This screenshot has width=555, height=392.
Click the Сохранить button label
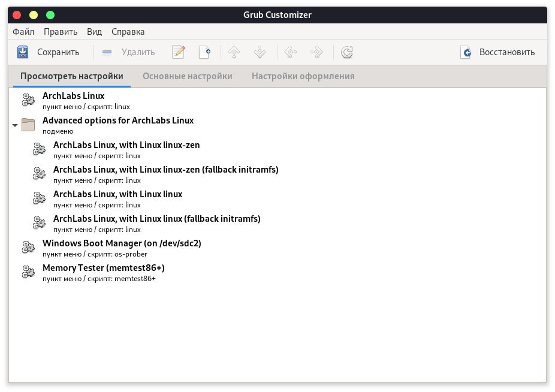pyautogui.click(x=58, y=52)
